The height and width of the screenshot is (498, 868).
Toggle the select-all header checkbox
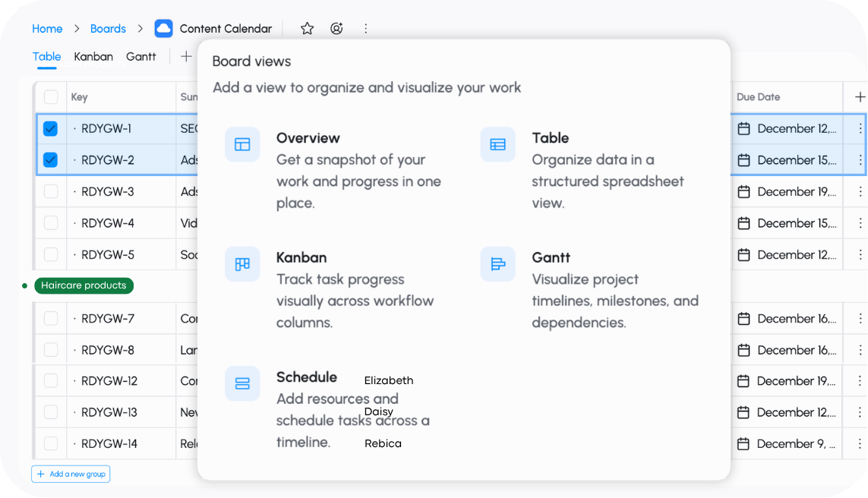tap(50, 97)
